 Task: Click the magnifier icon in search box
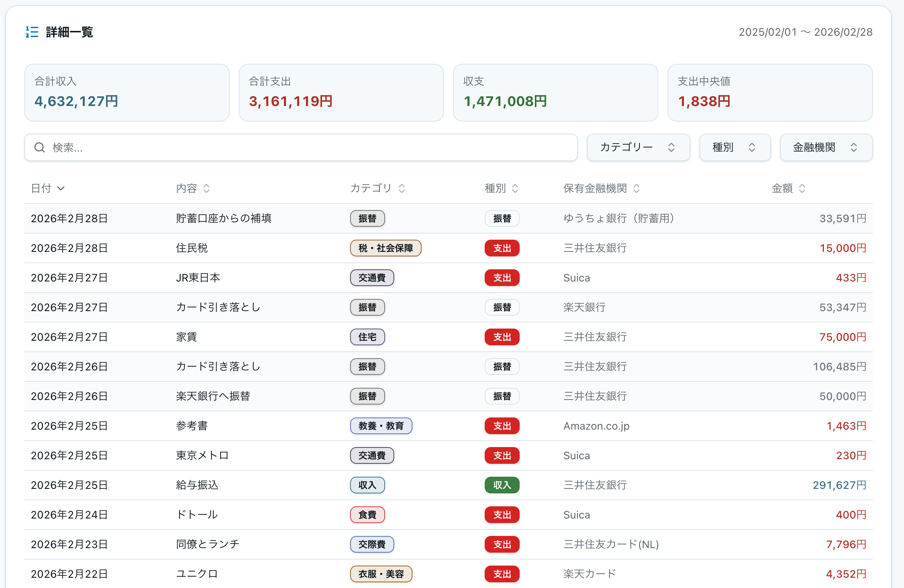click(x=40, y=147)
